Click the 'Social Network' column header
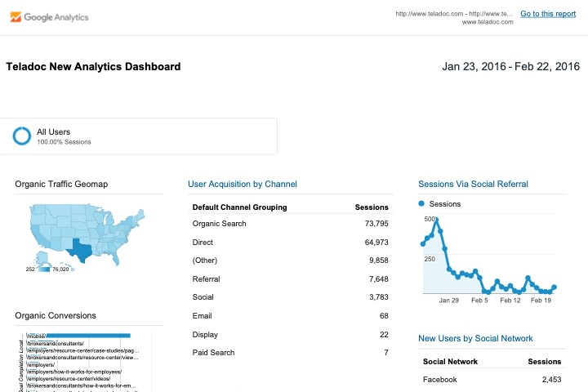 click(450, 362)
